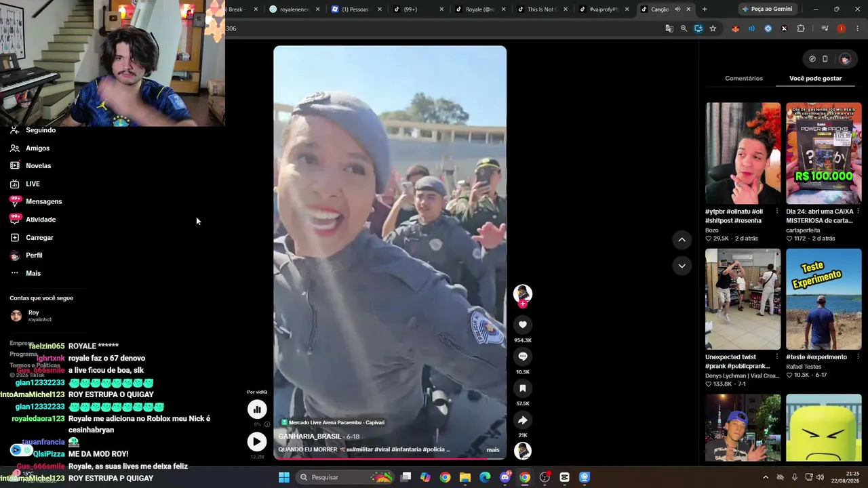Switch to the Comentários tab
This screenshot has height=488, width=868.
tap(744, 79)
